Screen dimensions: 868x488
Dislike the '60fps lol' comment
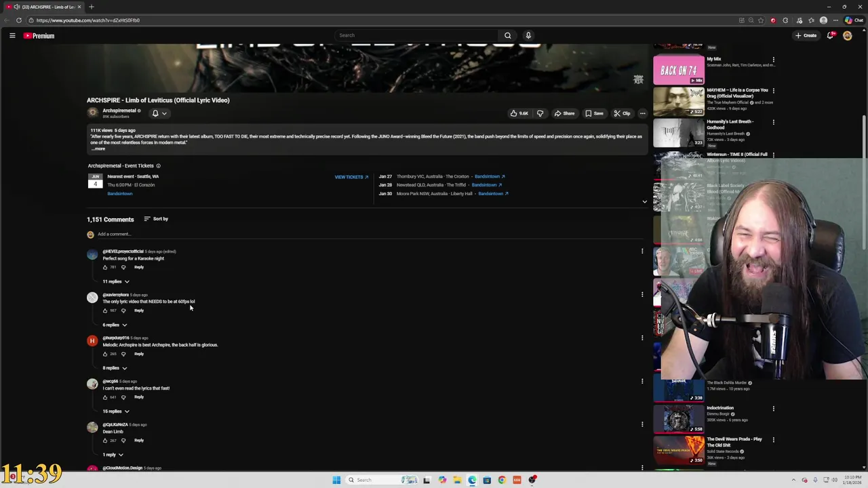pyautogui.click(x=123, y=310)
